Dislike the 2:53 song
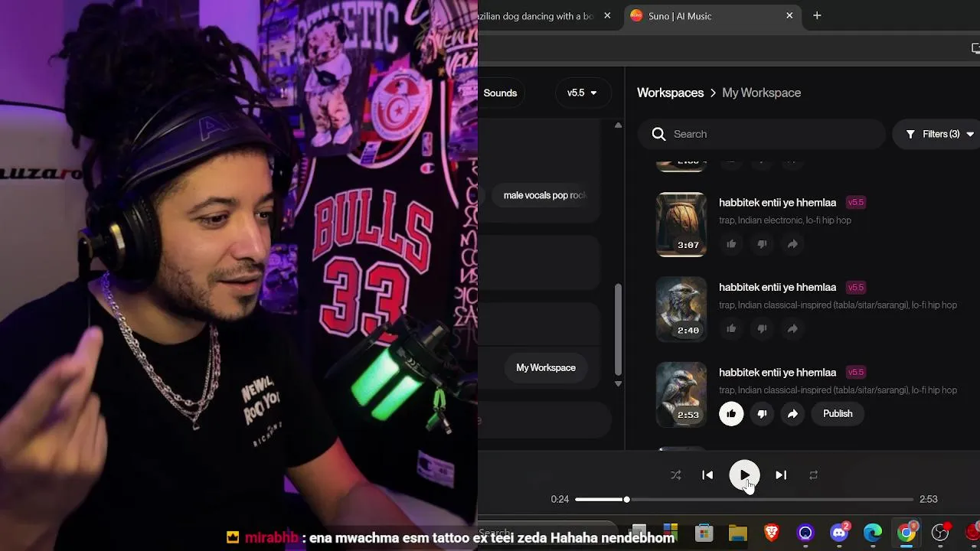 coord(762,414)
